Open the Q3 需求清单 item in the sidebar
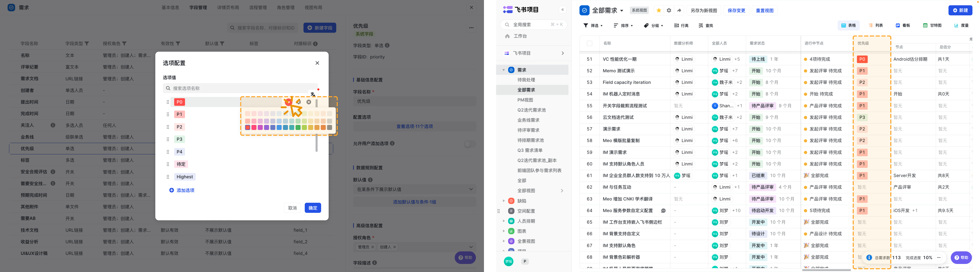Image resolution: width=980 pixels, height=272 pixels. 530,150
